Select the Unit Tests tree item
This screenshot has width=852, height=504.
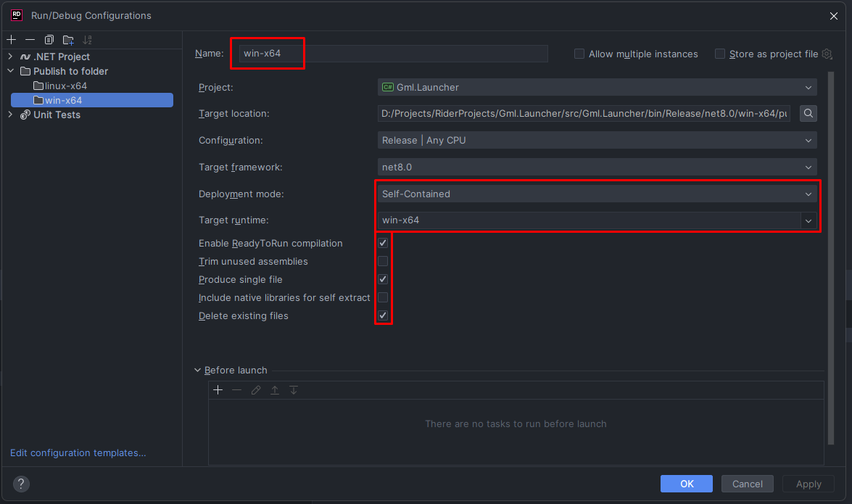point(57,115)
